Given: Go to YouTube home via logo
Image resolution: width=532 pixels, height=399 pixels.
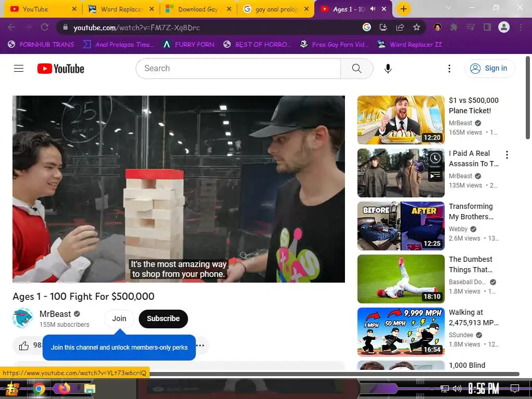Looking at the screenshot, I should [x=61, y=69].
